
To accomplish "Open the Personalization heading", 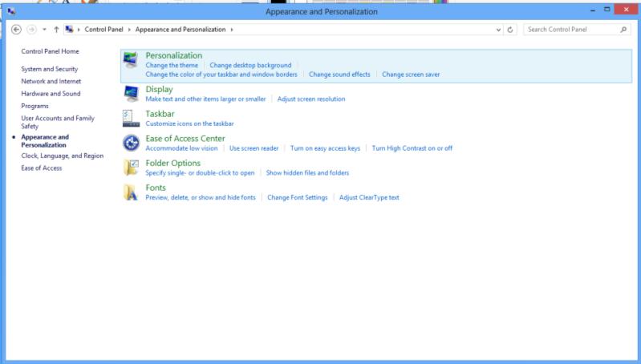I will click(x=174, y=55).
